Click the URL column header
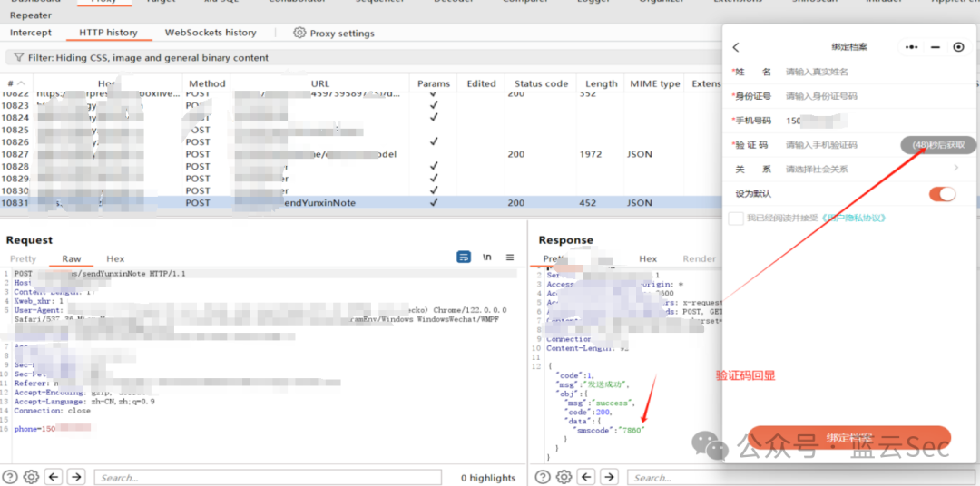The height and width of the screenshot is (486, 980). pyautogui.click(x=320, y=83)
